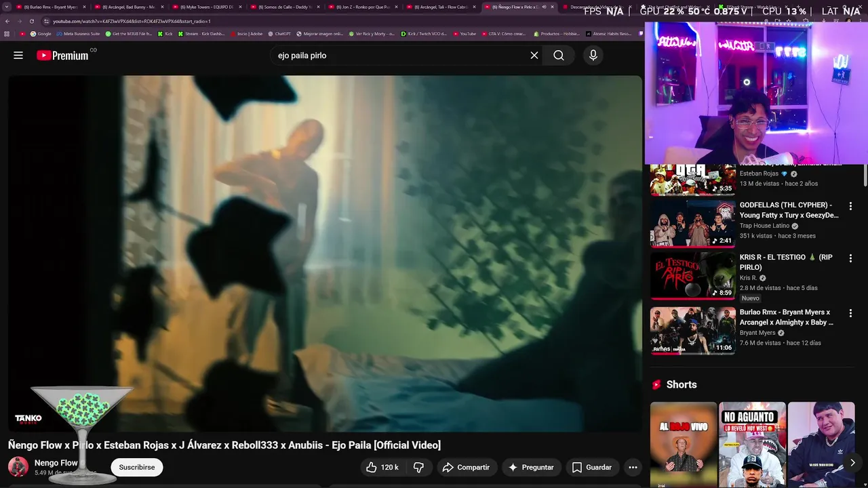Start voice search with the microphone
Screen dimensions: 868x488
click(x=593, y=56)
